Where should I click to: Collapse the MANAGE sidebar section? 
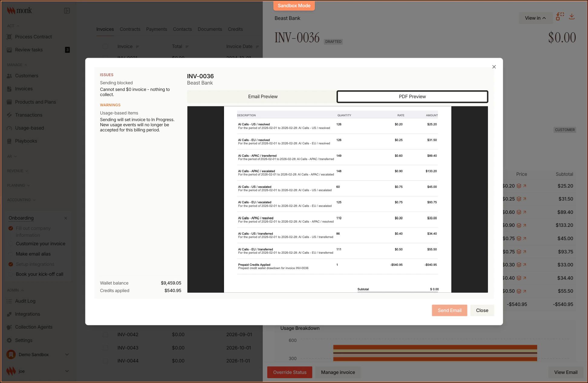tap(17, 65)
